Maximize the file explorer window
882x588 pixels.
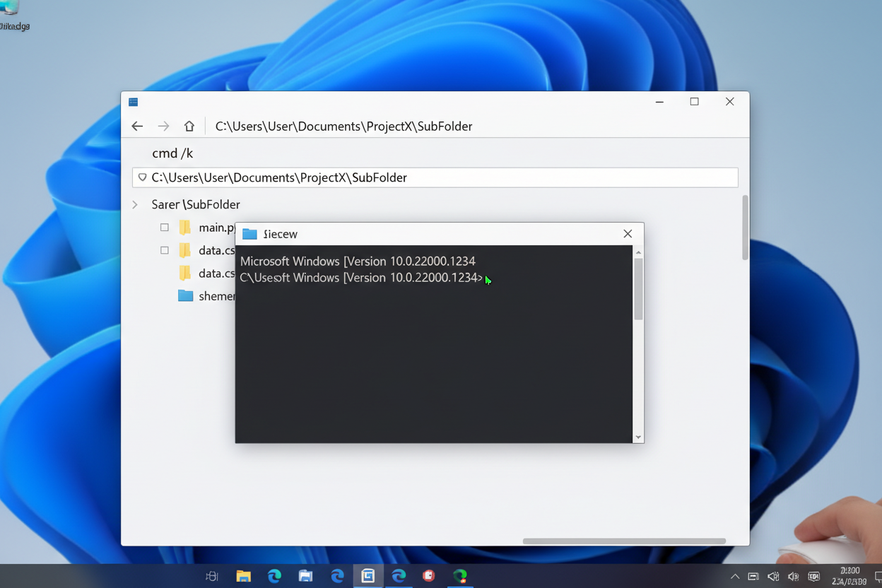tap(695, 102)
